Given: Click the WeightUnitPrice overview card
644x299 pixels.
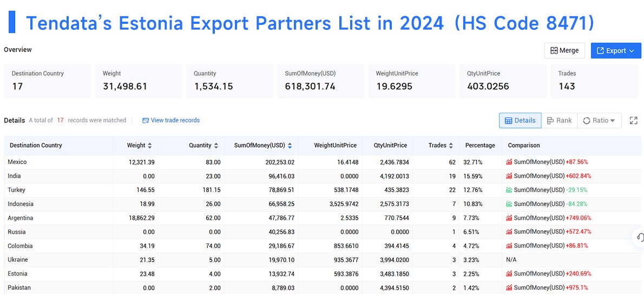Looking at the screenshot, I should [412, 81].
